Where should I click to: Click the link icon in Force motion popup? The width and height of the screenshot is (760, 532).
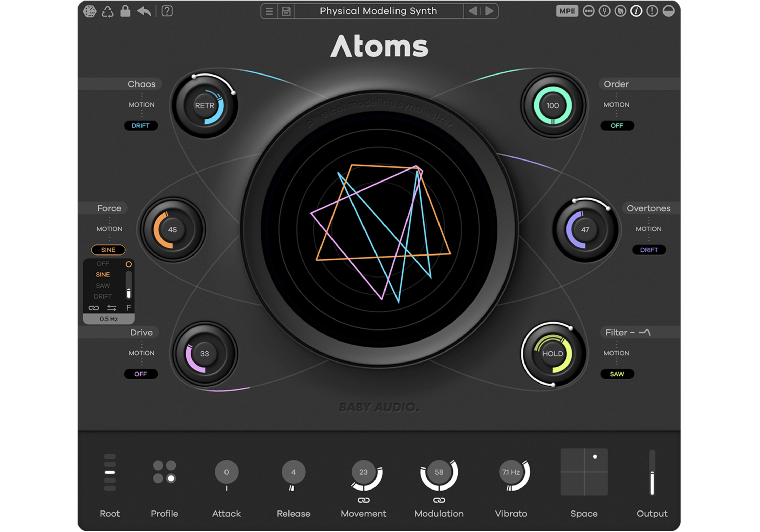(94, 308)
